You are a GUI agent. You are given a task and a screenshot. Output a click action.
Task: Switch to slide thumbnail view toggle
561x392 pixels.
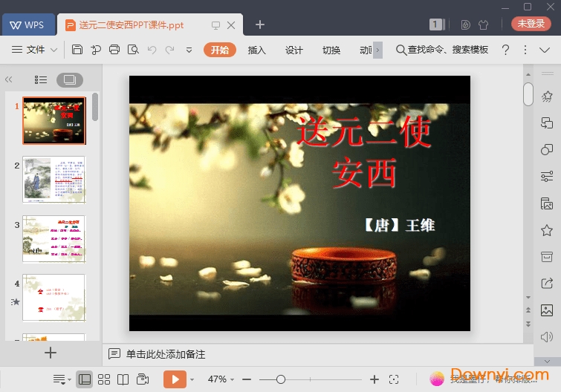pyautogui.click(x=70, y=79)
